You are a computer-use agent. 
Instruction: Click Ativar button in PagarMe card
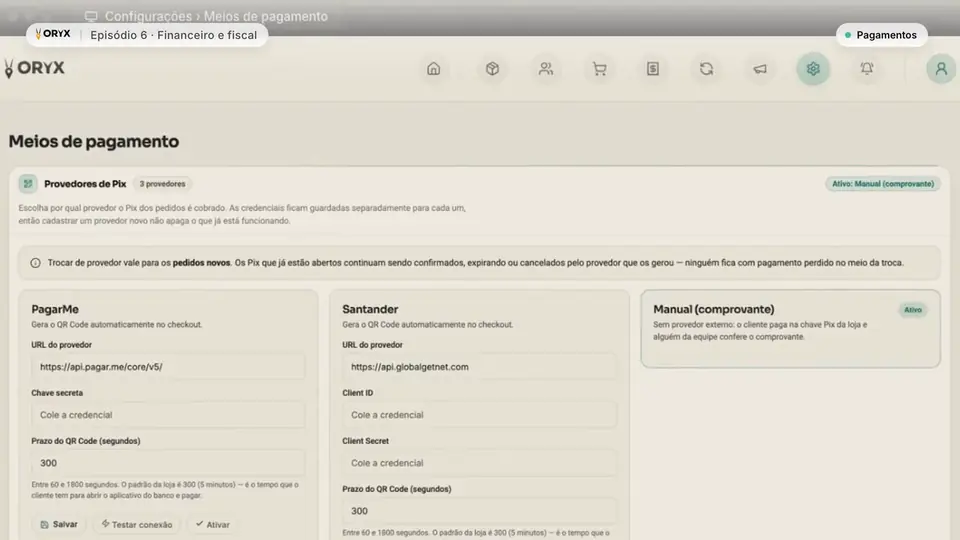pyautogui.click(x=212, y=525)
